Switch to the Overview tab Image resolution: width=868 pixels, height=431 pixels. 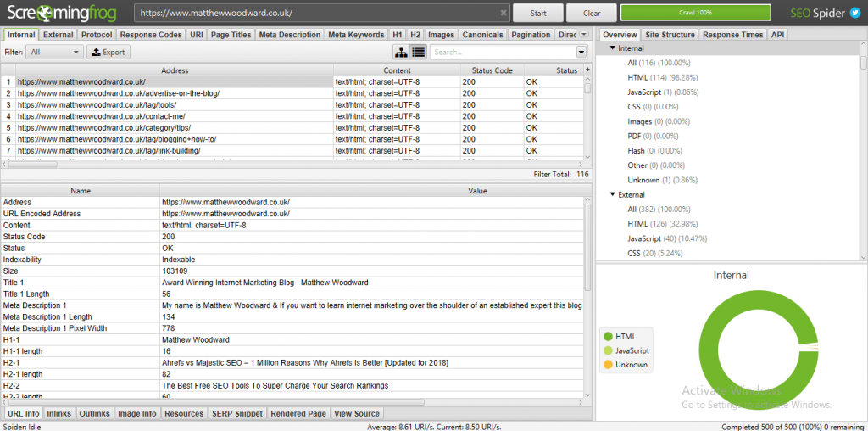coord(620,34)
